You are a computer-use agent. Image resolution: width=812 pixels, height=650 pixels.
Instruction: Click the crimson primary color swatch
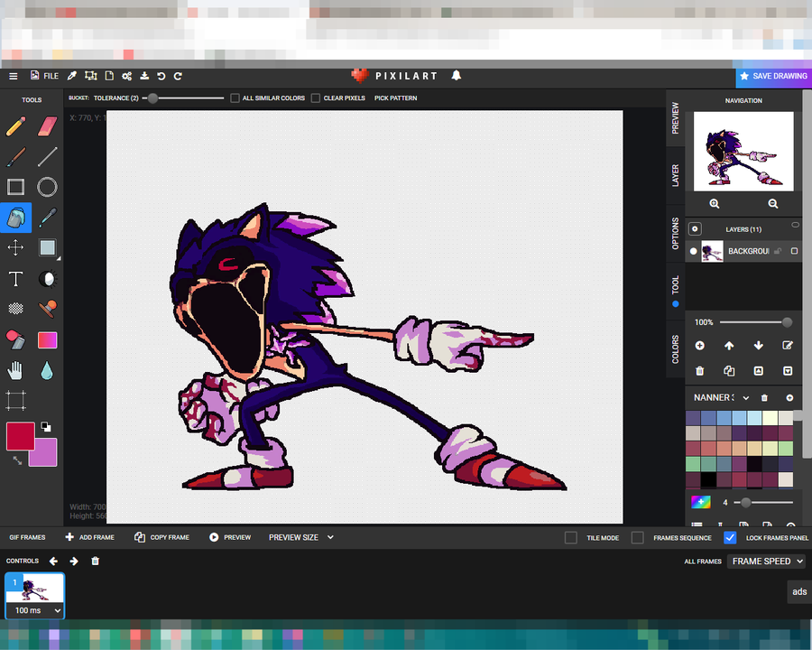pyautogui.click(x=20, y=436)
